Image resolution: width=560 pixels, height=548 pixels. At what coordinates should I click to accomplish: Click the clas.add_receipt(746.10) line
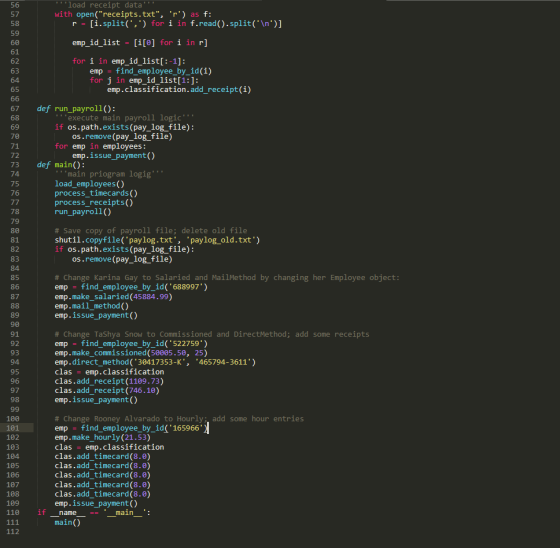[x=107, y=390]
